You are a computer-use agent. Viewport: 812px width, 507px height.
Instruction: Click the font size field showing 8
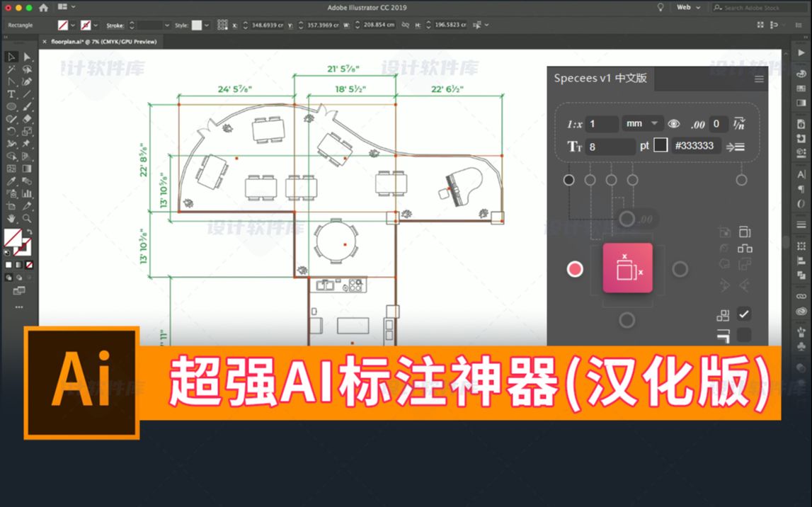[610, 147]
